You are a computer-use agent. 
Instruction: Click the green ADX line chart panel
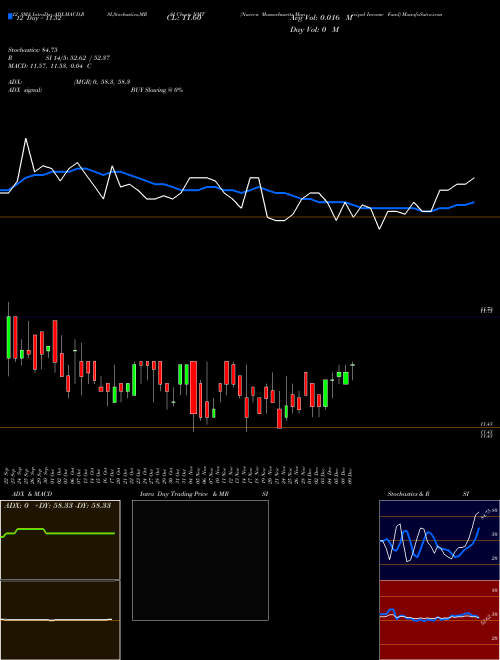click(60, 540)
